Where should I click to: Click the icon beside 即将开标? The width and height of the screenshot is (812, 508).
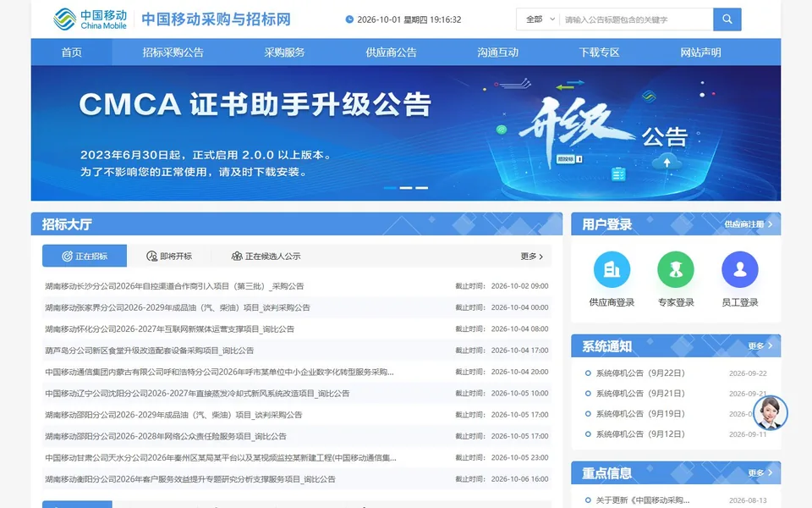(151, 256)
